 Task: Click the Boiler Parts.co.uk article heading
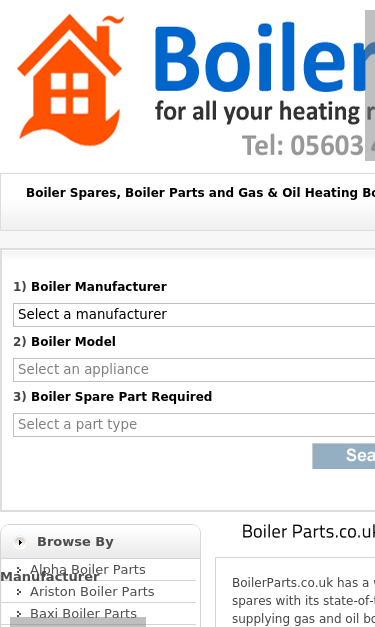[x=308, y=532]
